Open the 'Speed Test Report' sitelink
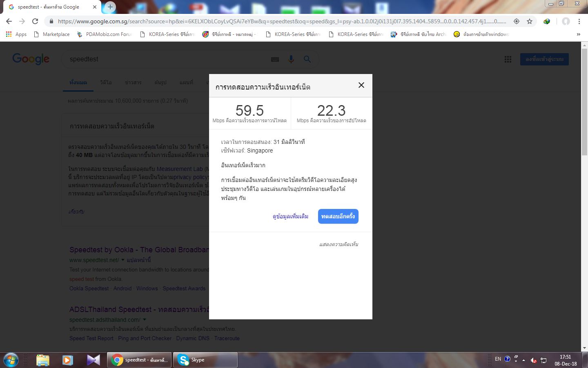The height and width of the screenshot is (368, 588). 91,338
